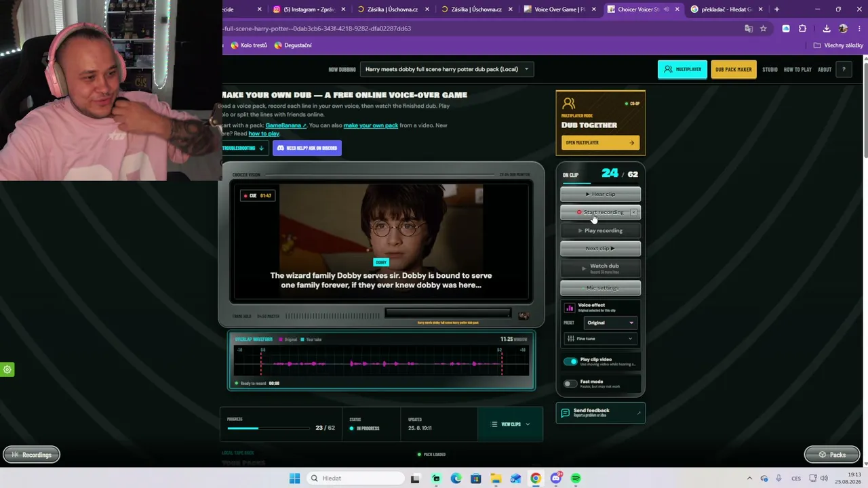Show hidden system tray icons
868x488 pixels.
[749, 479]
